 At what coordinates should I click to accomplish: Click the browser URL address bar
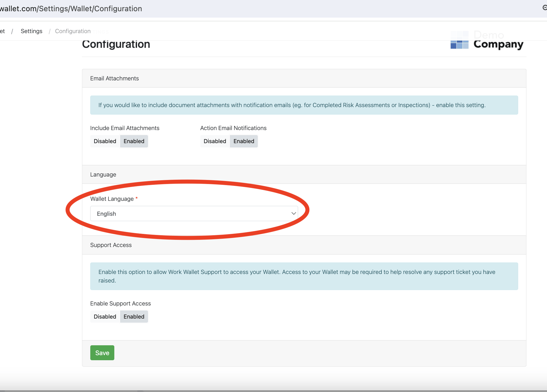click(x=71, y=9)
